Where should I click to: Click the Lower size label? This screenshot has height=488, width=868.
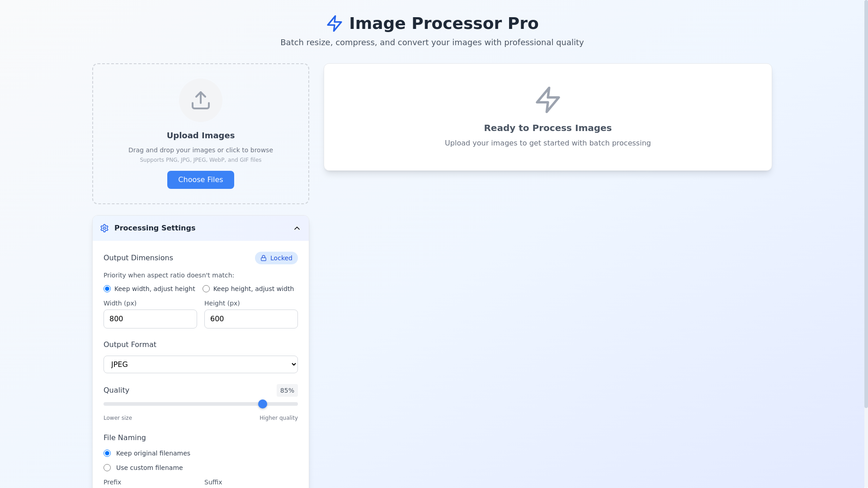click(x=118, y=418)
